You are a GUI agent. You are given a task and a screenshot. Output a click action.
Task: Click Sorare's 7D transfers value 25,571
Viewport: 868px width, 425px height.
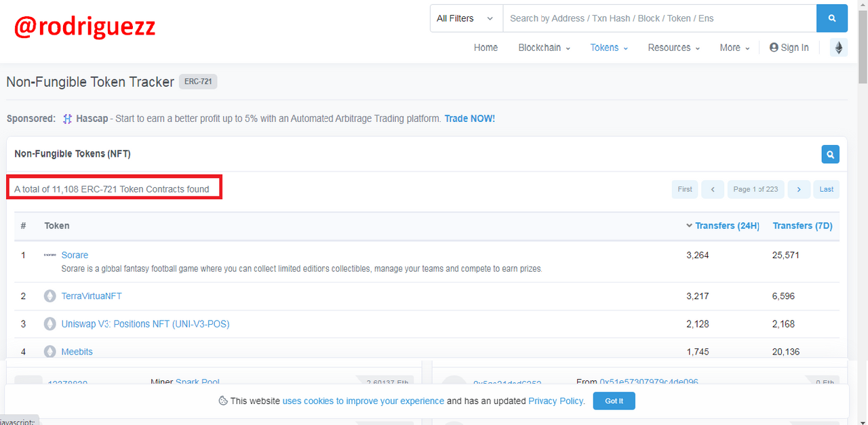(786, 255)
